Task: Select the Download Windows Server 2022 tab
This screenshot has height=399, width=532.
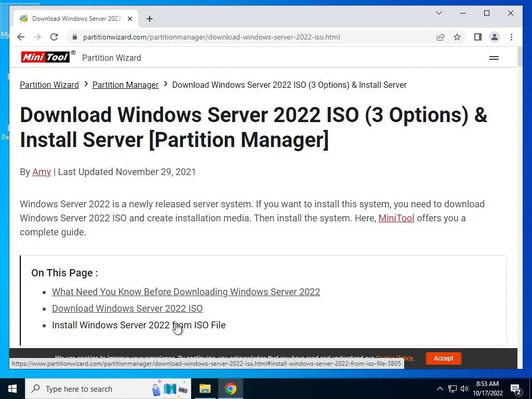Action: pyautogui.click(x=76, y=19)
